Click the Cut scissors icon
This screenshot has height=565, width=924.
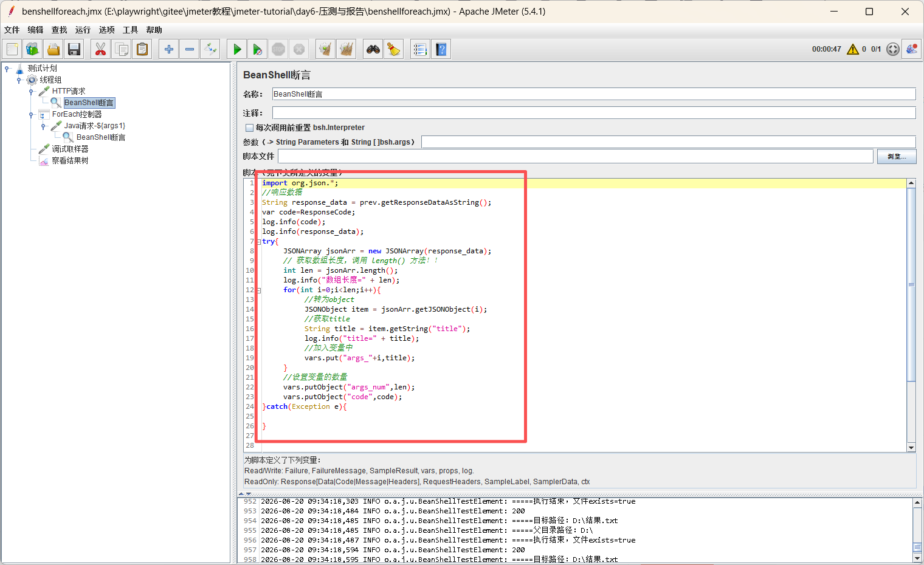tap(101, 49)
